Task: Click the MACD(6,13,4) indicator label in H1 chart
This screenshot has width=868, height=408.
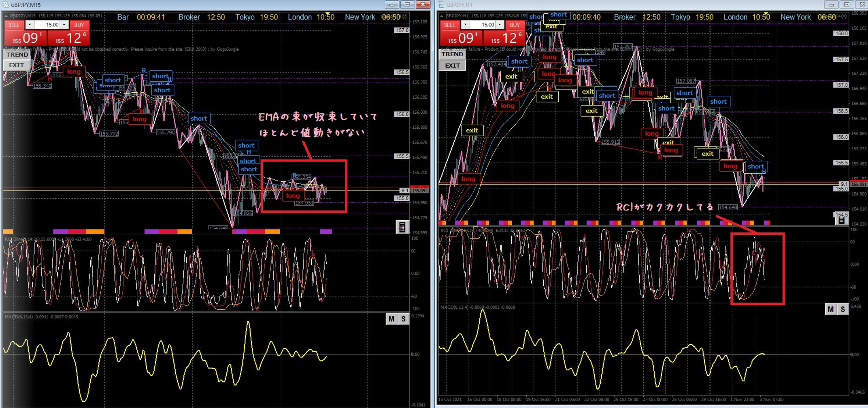Action: [x=478, y=307]
